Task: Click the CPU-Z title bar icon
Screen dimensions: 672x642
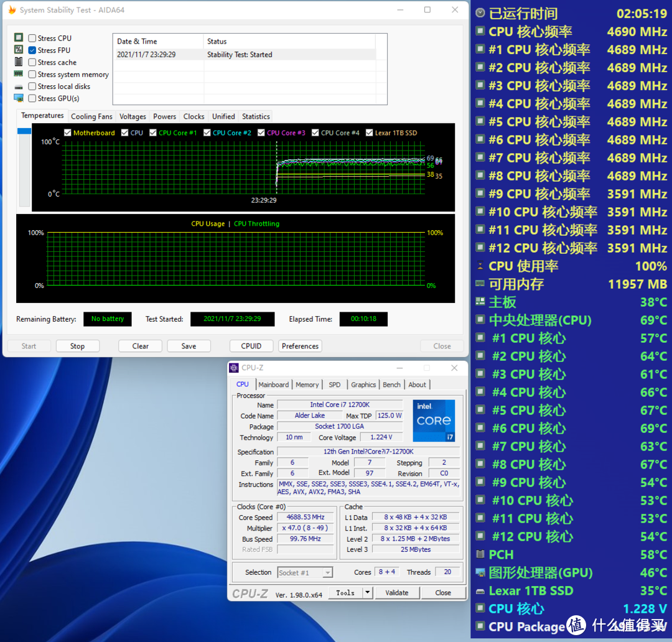Action: click(x=234, y=368)
